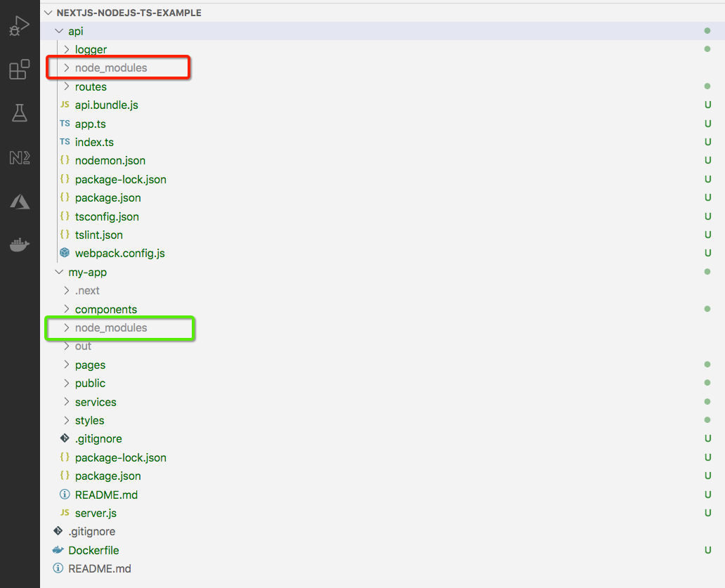Click the braces icon beside nodemon.json

(65, 160)
